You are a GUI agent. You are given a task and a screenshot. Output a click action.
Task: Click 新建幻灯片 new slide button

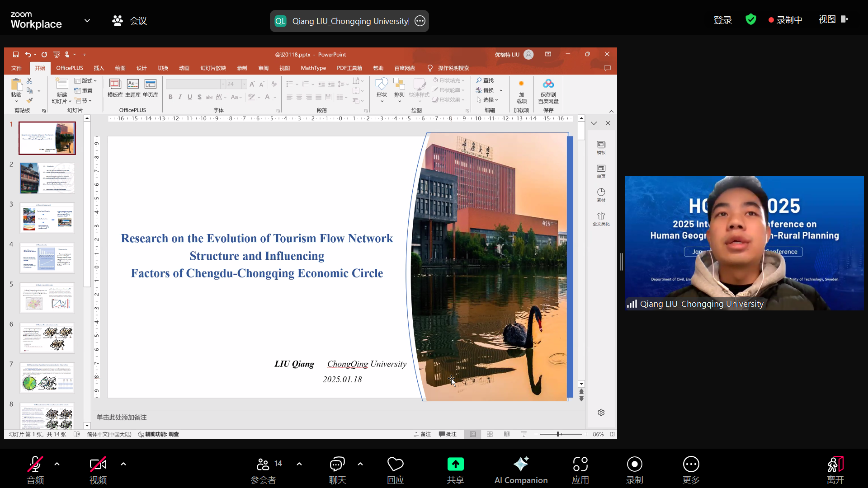(x=62, y=90)
